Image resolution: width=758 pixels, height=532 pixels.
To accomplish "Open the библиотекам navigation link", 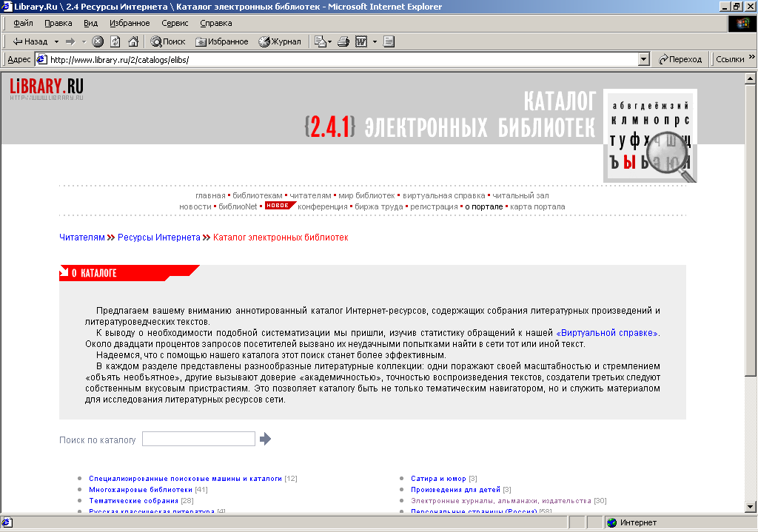I will tap(257, 195).
